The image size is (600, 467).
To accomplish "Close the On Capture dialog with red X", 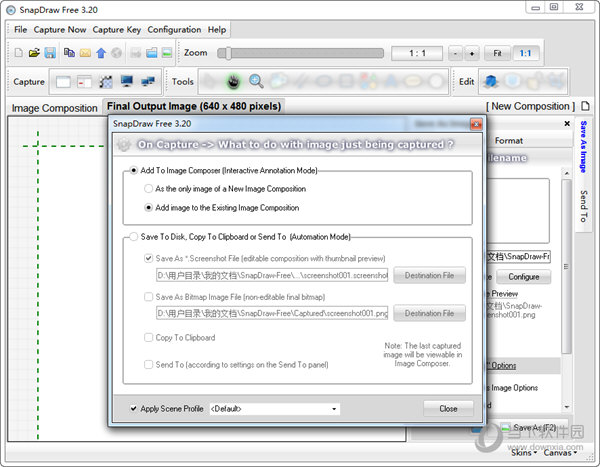I will (x=476, y=124).
